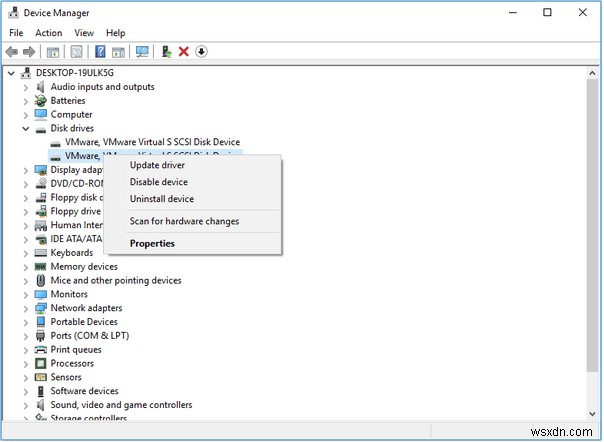Viewport: 604px width, 442px height.
Task: Expand Audio inputs and outputs category
Action: (x=25, y=87)
